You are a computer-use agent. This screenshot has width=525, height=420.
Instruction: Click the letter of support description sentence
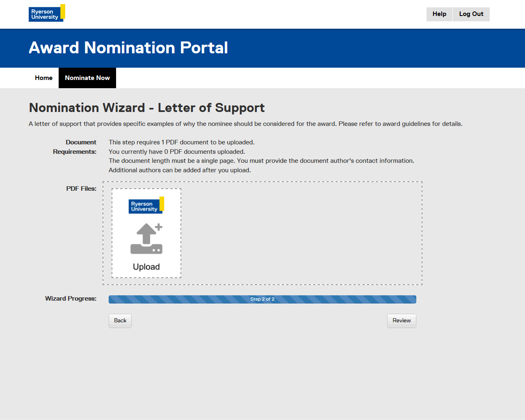click(x=245, y=124)
